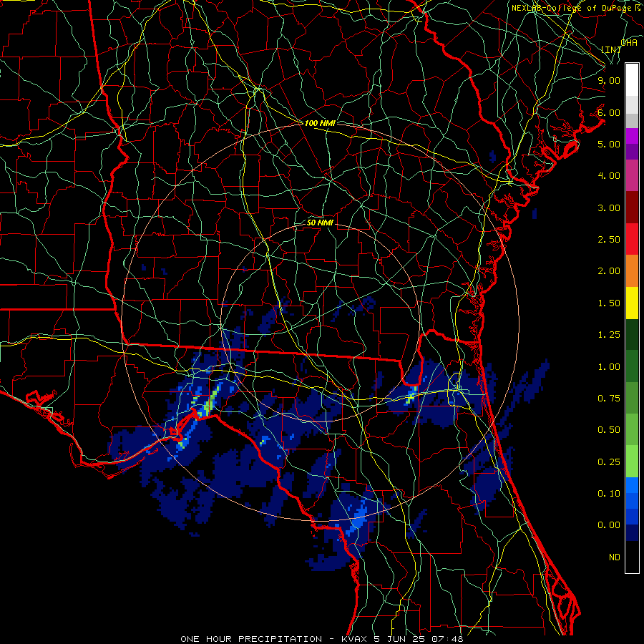Select the dark red swatch beside 3.00
This screenshot has height=644, width=644.
click(632, 208)
